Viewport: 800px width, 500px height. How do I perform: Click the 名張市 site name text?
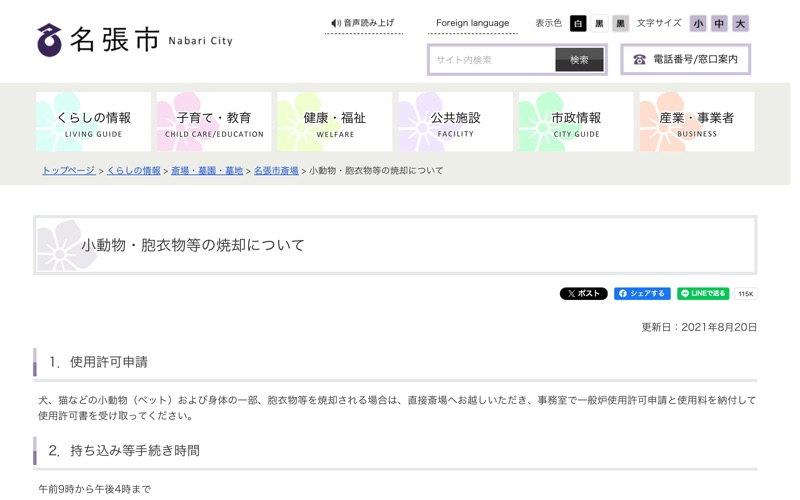[115, 39]
